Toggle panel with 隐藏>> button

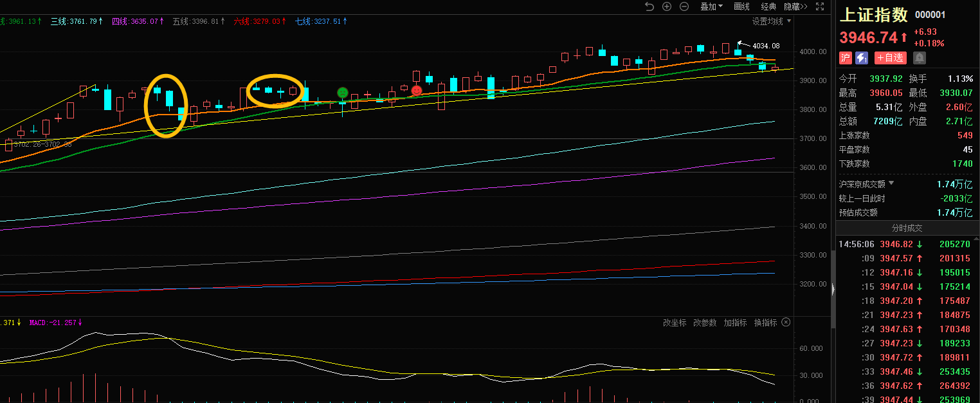click(795, 6)
